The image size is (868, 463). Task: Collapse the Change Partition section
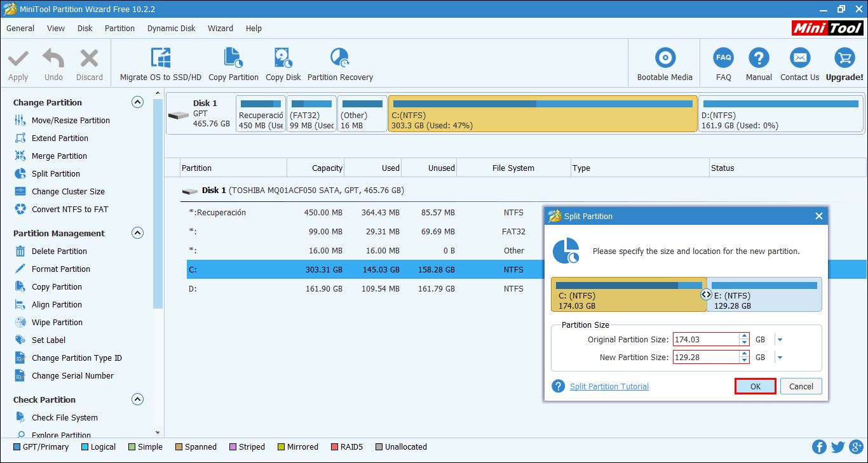tap(137, 102)
